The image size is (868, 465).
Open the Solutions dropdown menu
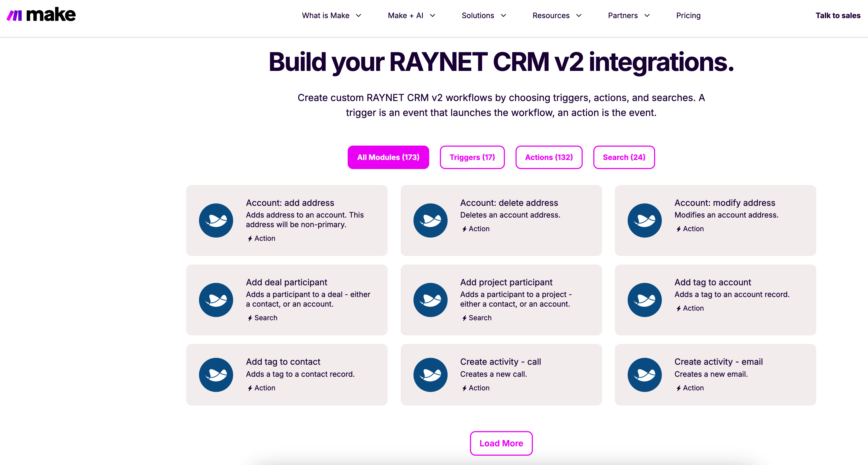click(x=484, y=15)
